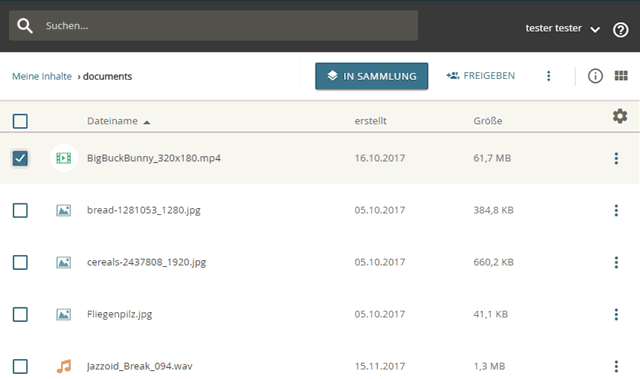
Task: Focus the Suchen search field
Action: click(x=213, y=26)
